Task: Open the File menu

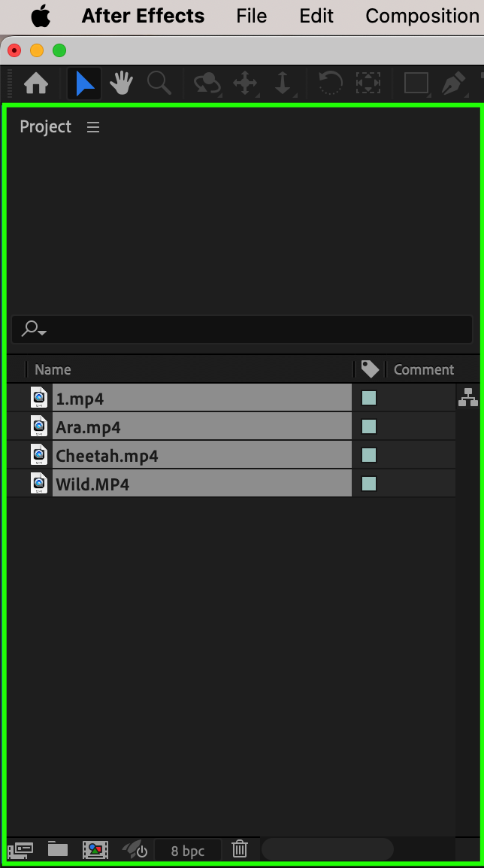Action: pyautogui.click(x=251, y=16)
